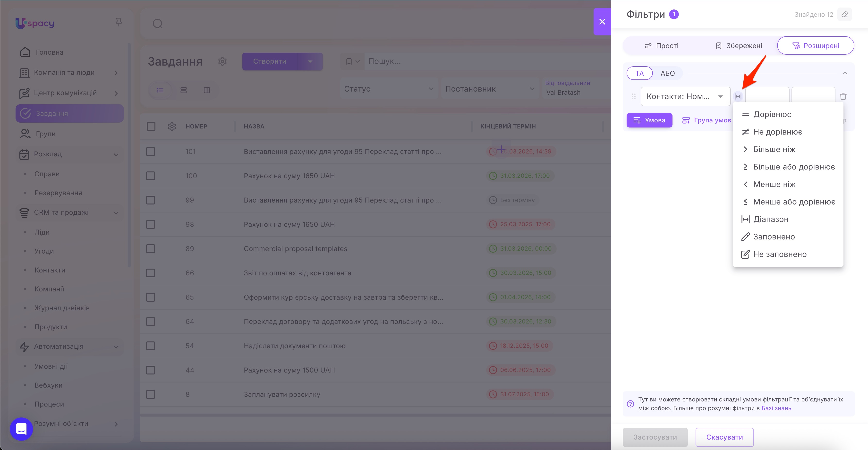Click the drag handle of the filter condition

pos(633,96)
